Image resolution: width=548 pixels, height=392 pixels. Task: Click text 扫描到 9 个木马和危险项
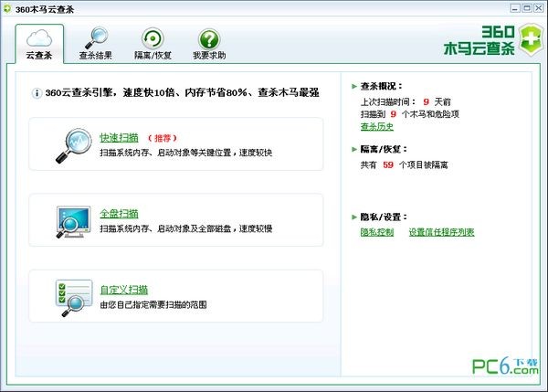(x=409, y=114)
